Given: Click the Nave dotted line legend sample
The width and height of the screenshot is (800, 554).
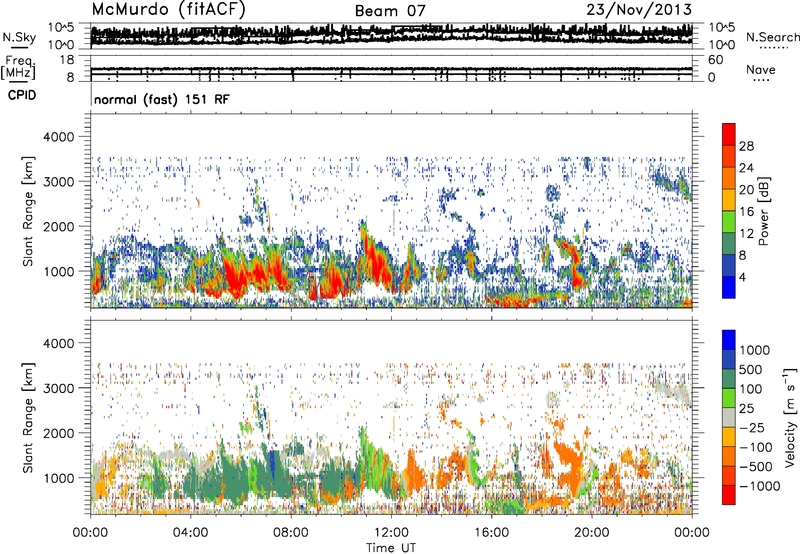Looking at the screenshot, I should point(761,80).
